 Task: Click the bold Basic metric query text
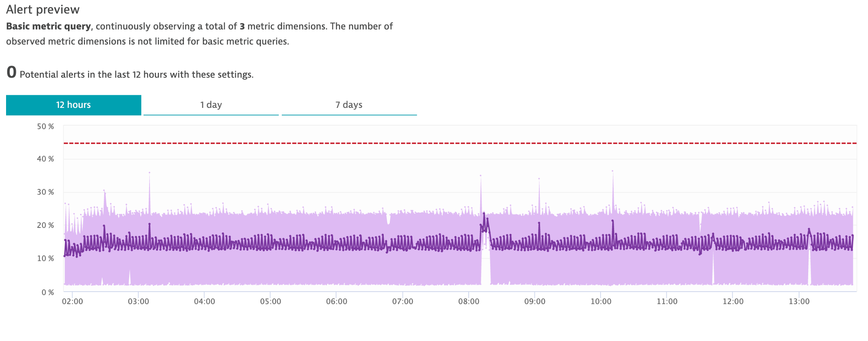point(49,26)
